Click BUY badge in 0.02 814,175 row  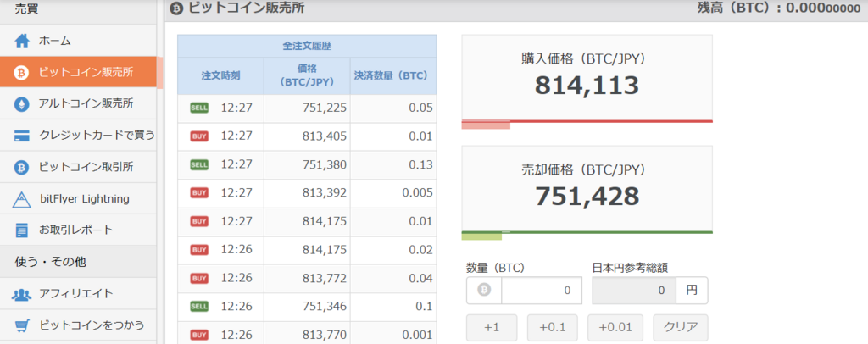tap(199, 250)
